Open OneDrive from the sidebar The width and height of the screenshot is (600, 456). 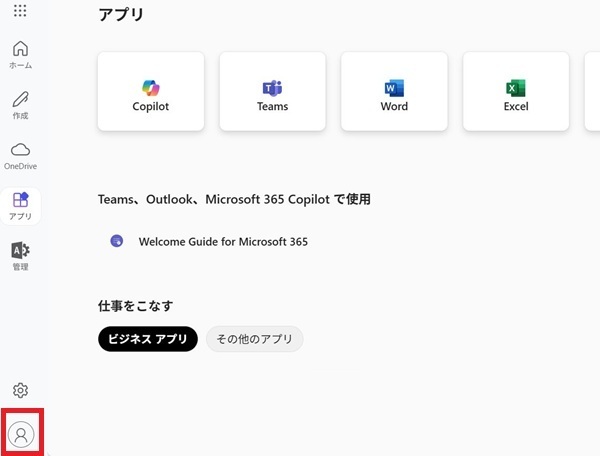pos(20,156)
